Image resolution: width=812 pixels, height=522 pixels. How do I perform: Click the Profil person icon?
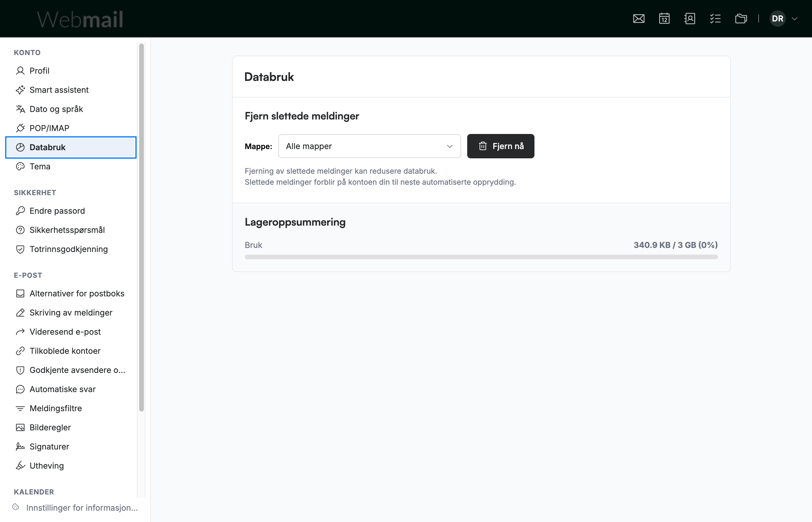[20, 70]
